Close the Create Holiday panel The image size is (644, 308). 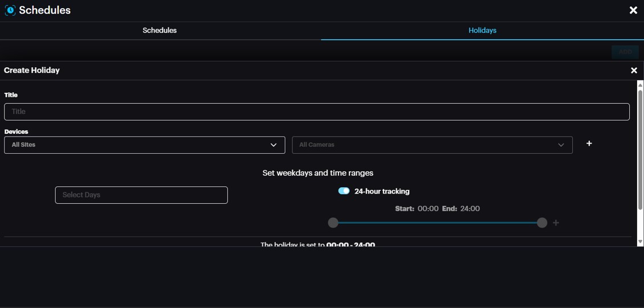point(634,71)
